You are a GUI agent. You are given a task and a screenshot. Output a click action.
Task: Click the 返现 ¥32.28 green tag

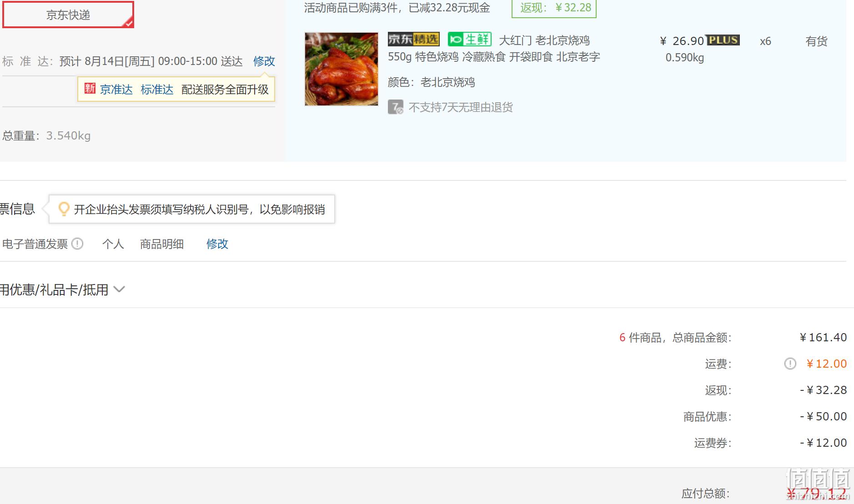tap(554, 8)
